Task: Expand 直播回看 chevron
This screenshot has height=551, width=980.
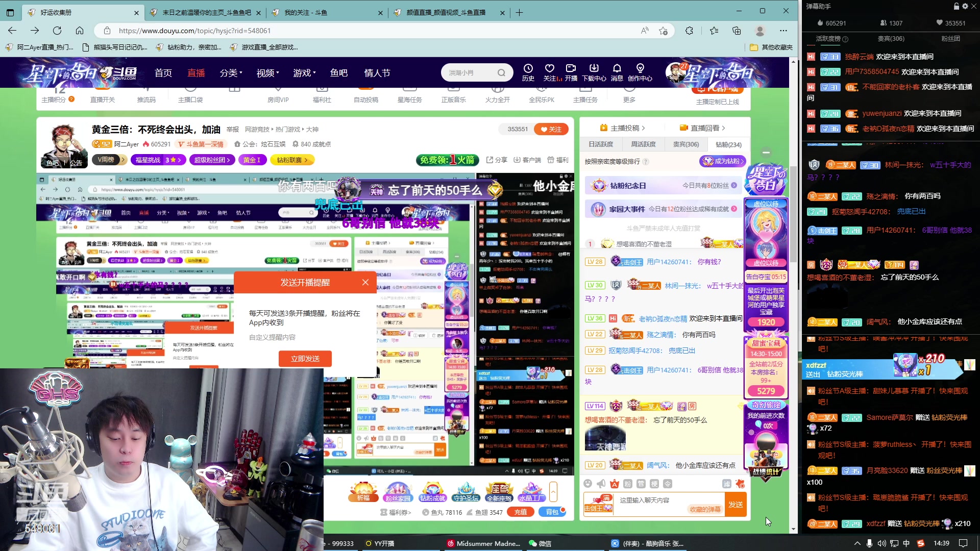Action: pyautogui.click(x=723, y=128)
